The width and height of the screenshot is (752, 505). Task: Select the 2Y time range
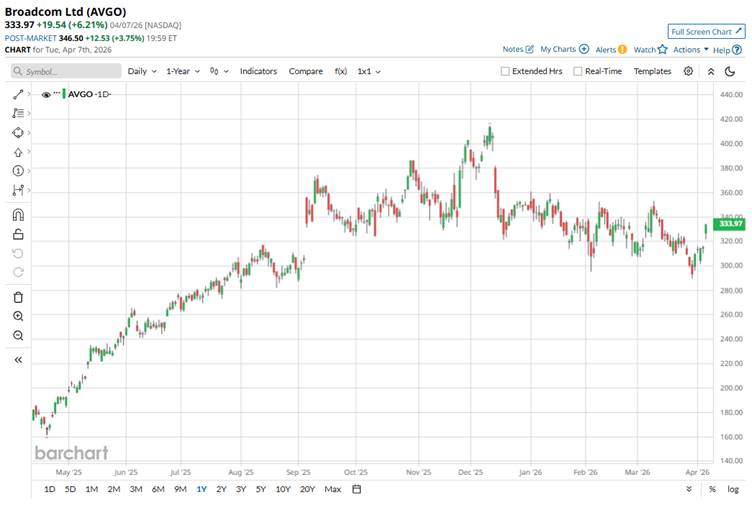point(221,489)
